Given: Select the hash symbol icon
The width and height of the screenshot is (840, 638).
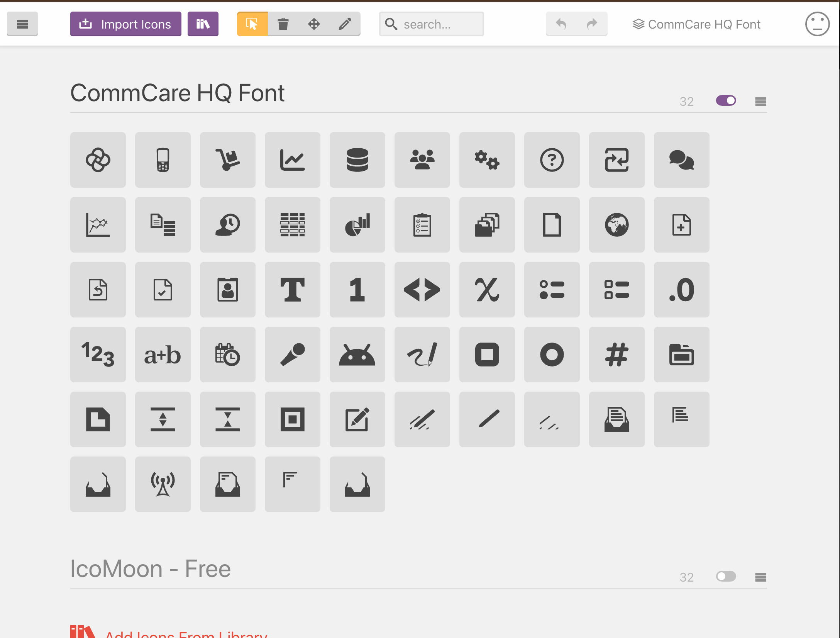Looking at the screenshot, I should click(x=617, y=355).
